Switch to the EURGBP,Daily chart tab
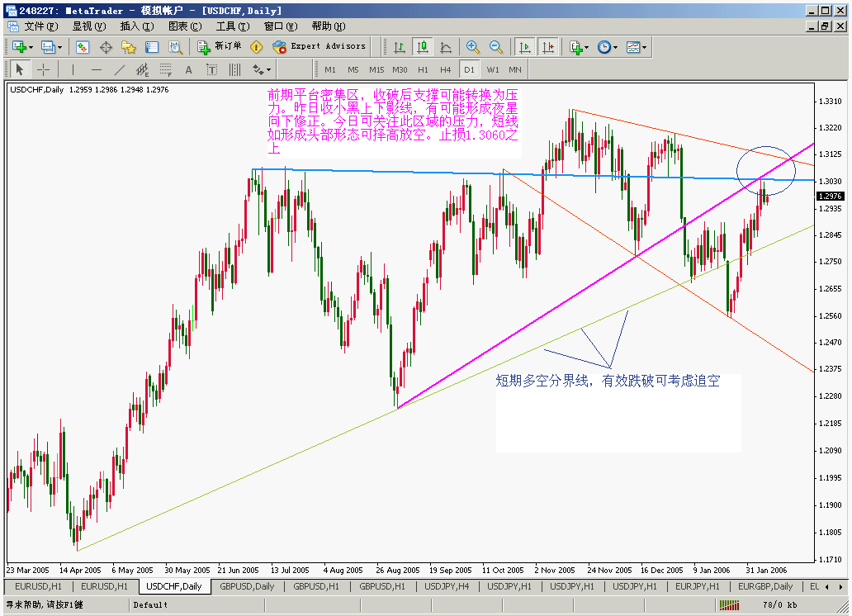This screenshot has width=852, height=616. 765,586
